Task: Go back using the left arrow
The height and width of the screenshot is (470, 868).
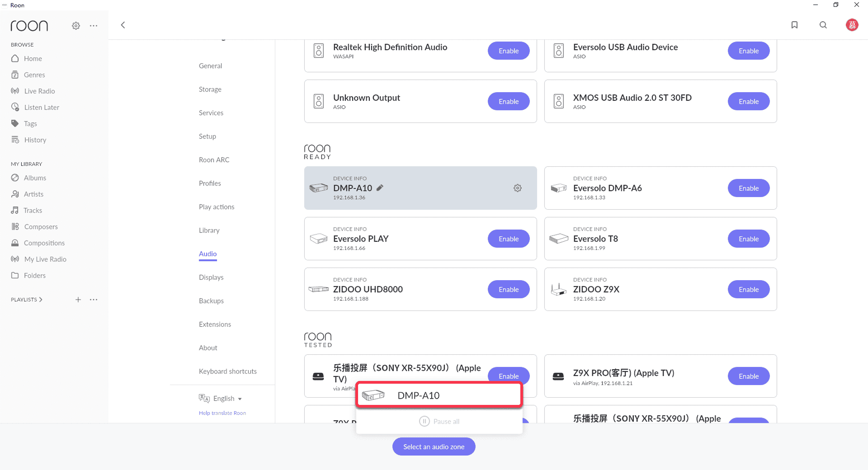Action: click(123, 25)
